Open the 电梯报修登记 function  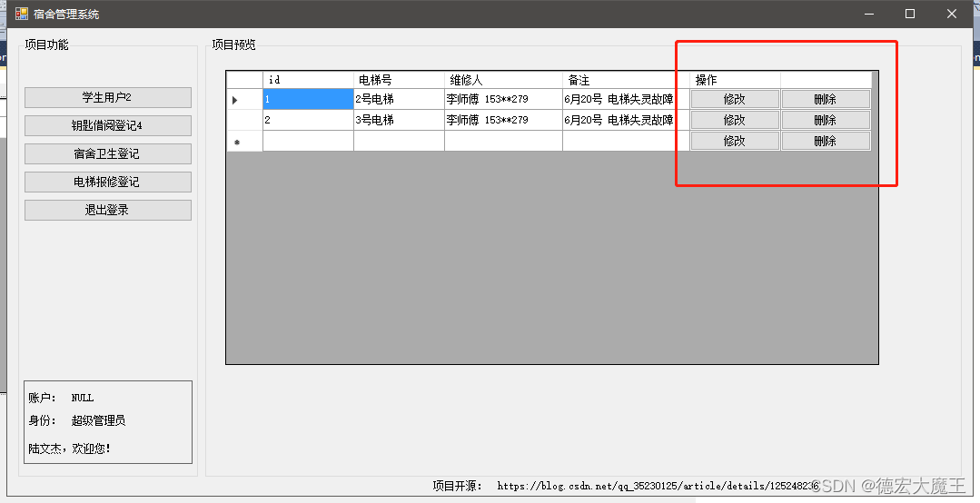click(x=108, y=182)
